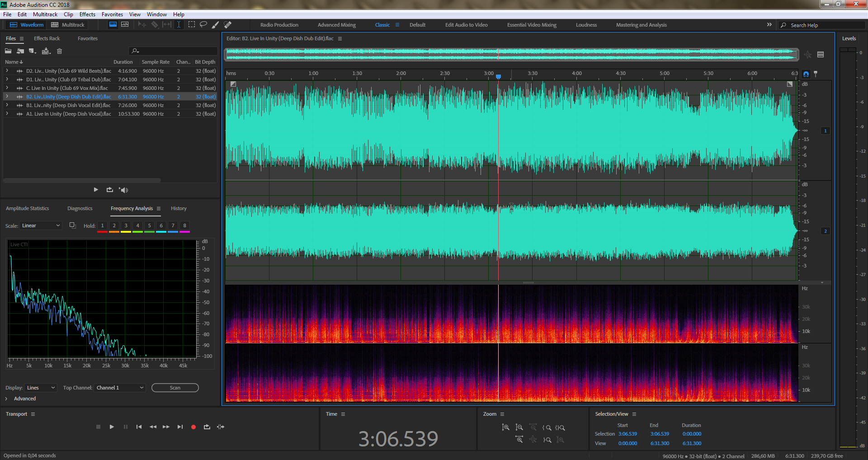The image size is (868, 460).
Task: Open the Top Channel dropdown
Action: tap(120, 388)
